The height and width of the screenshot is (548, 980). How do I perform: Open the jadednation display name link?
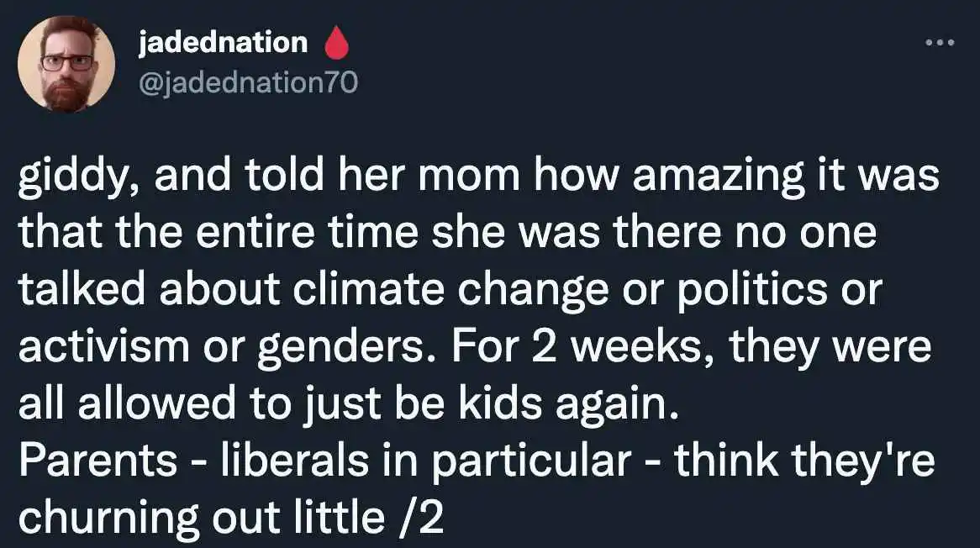(x=223, y=42)
